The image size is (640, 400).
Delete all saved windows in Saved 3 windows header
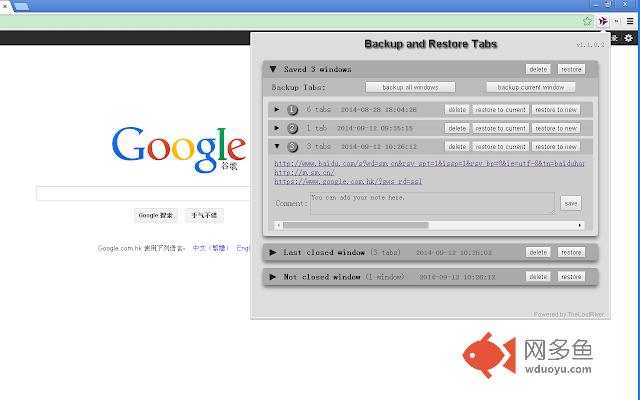[x=538, y=69]
